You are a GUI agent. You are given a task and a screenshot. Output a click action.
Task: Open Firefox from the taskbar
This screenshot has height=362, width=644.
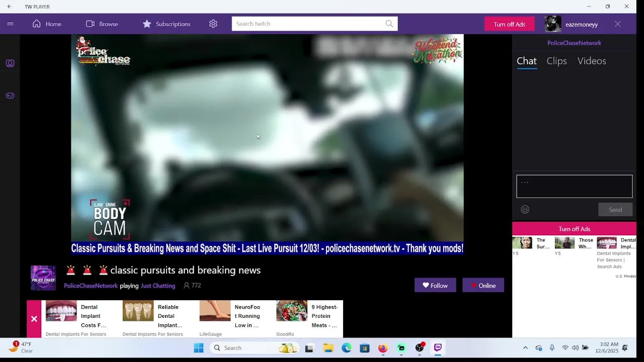point(383,348)
